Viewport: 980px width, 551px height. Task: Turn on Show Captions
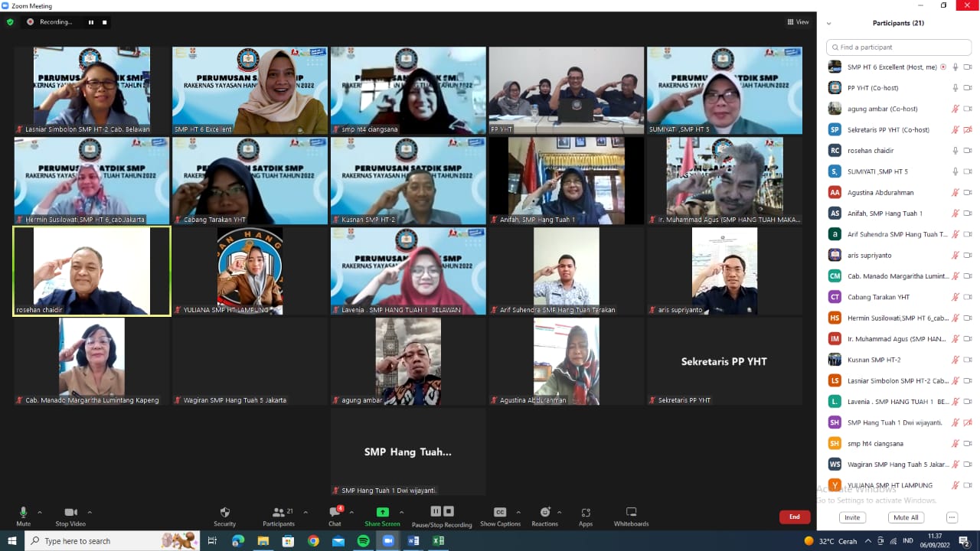tap(500, 516)
